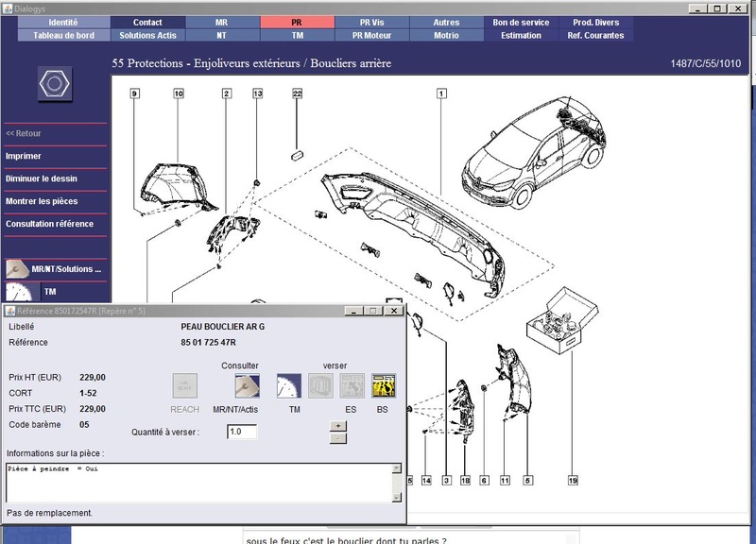756x544 pixels.
Task: Open the MR/NT/Solutions wrench icon in sidebar
Action: pyautogui.click(x=17, y=269)
